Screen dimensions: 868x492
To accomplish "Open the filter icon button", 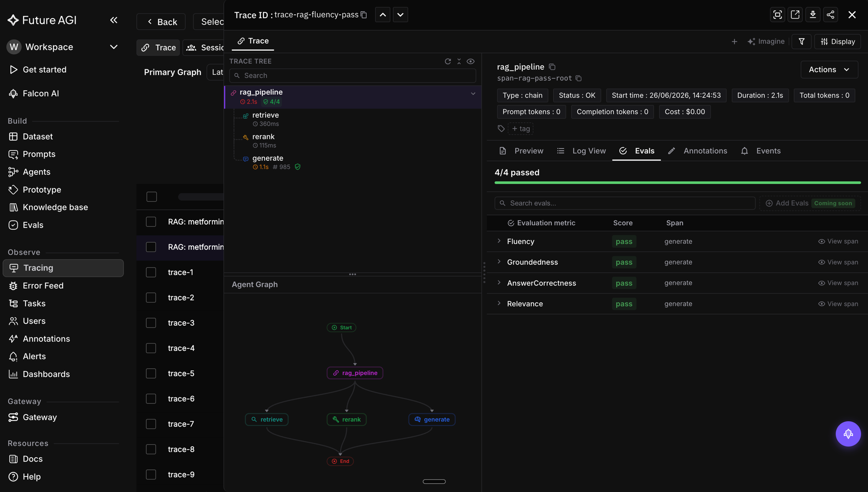I will (x=802, y=42).
